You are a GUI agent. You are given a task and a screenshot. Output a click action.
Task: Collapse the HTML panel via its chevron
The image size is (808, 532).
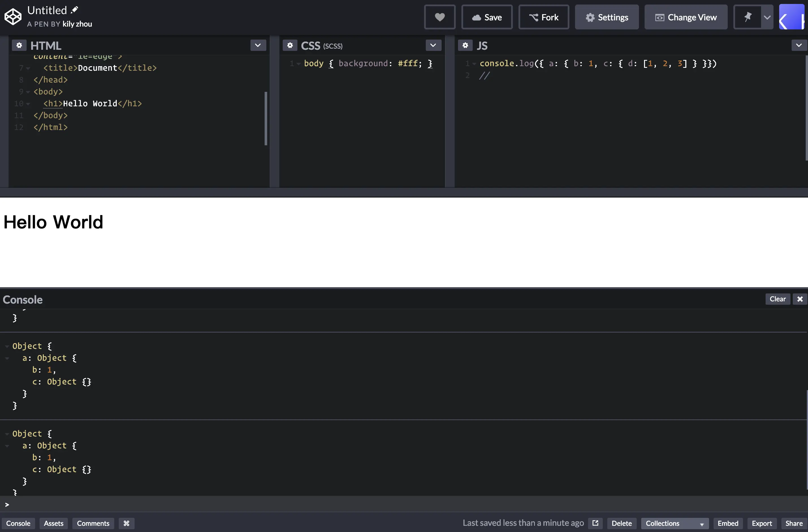tap(258, 45)
